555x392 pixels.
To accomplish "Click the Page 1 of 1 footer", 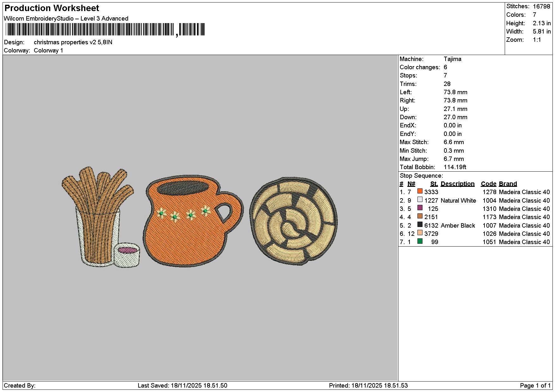I will pyautogui.click(x=535, y=385).
